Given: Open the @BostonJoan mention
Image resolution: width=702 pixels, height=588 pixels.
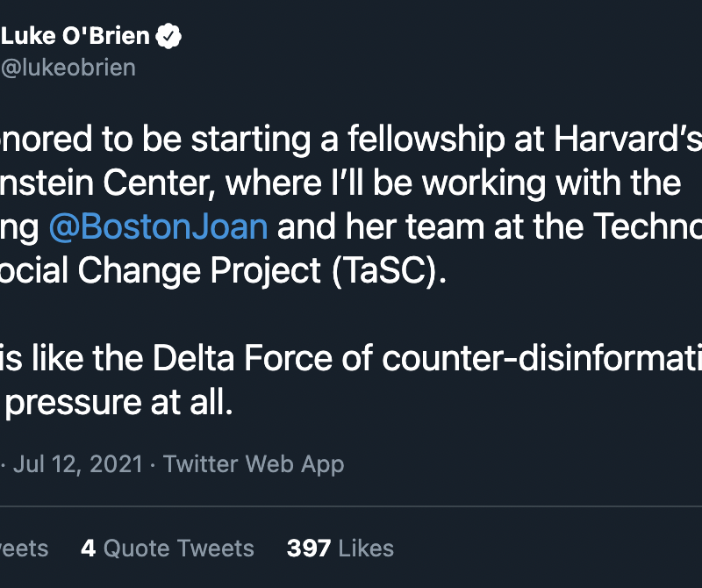Looking at the screenshot, I should pos(158,226).
